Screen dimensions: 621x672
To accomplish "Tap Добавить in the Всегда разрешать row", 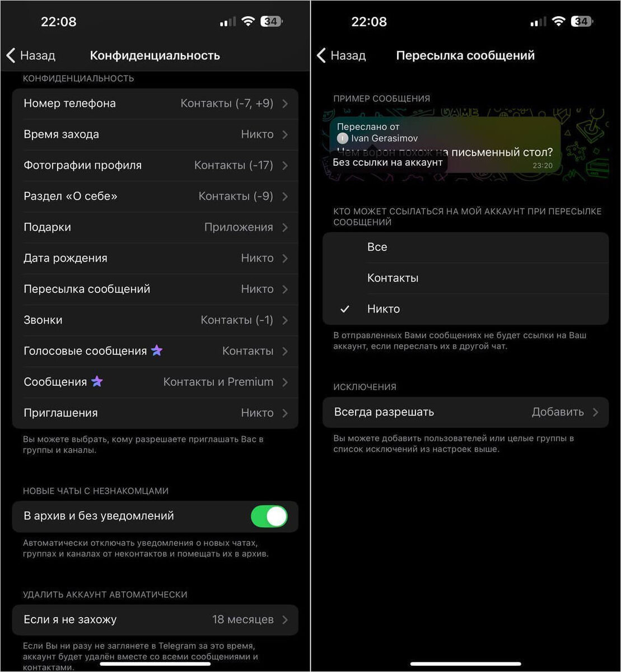I will (558, 412).
